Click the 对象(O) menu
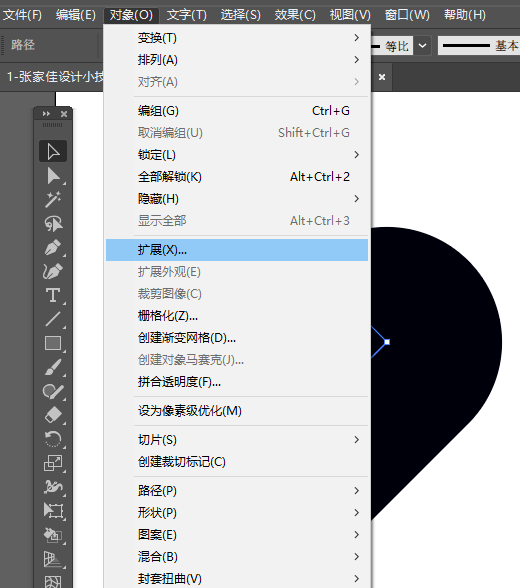The height and width of the screenshot is (588, 520). (131, 15)
